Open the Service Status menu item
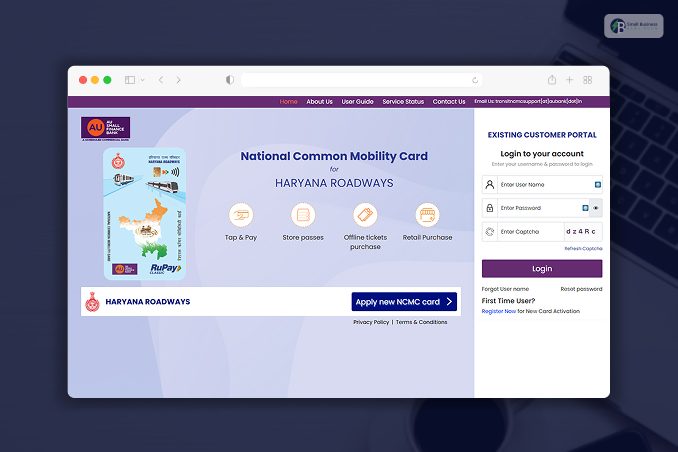This screenshot has height=452, width=678. [403, 102]
